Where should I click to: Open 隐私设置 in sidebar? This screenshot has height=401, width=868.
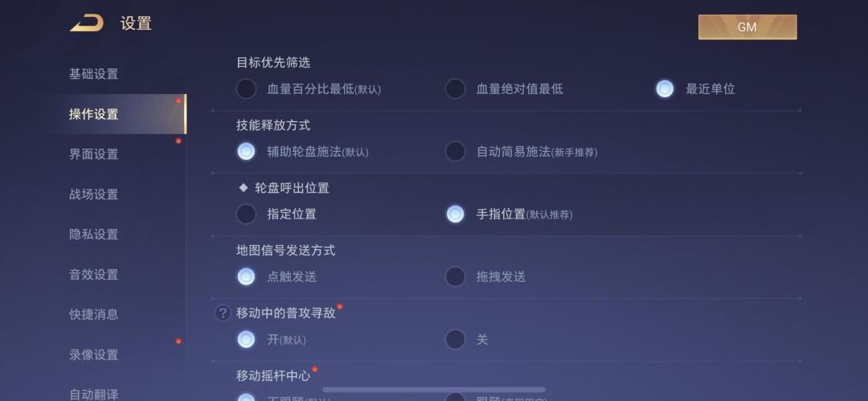tap(93, 235)
